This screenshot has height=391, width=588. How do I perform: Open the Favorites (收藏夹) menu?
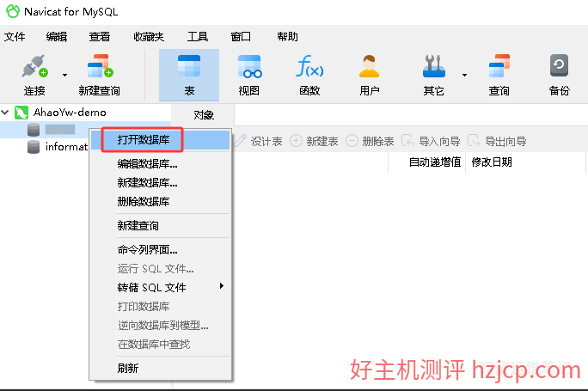click(149, 36)
